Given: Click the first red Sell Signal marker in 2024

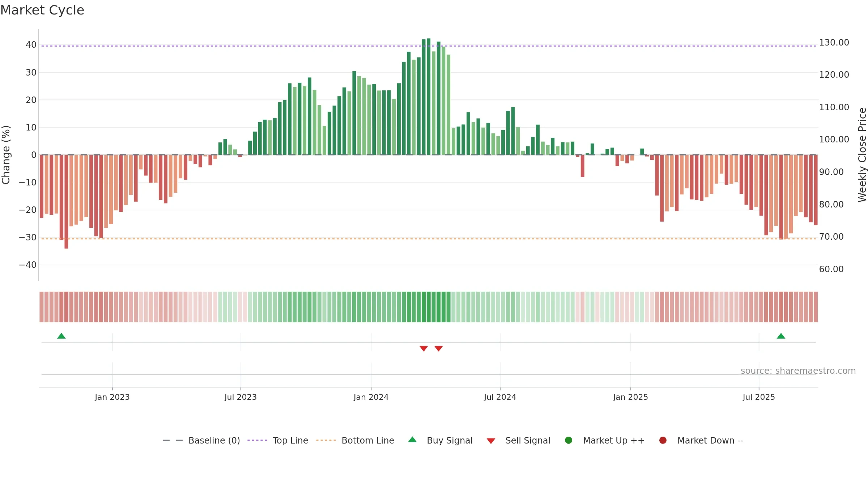Looking at the screenshot, I should tap(424, 348).
